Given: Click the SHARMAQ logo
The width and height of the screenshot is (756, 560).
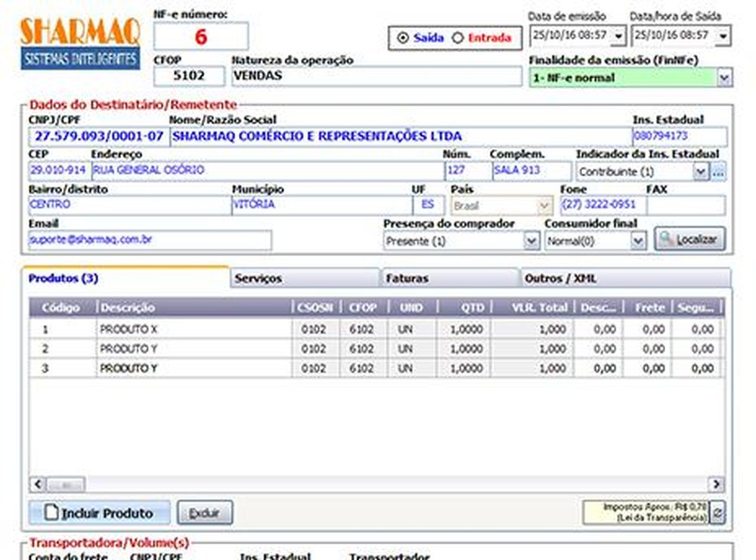Looking at the screenshot, I should [x=80, y=43].
